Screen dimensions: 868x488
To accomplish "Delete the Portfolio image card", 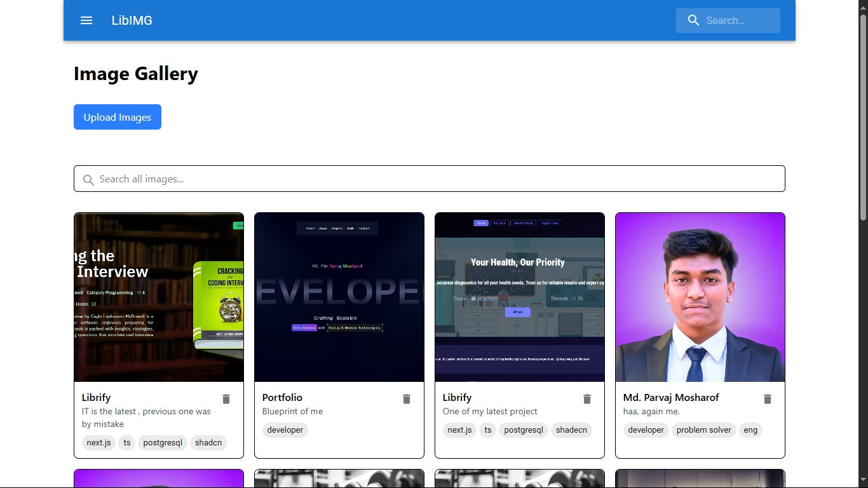I will 407,399.
